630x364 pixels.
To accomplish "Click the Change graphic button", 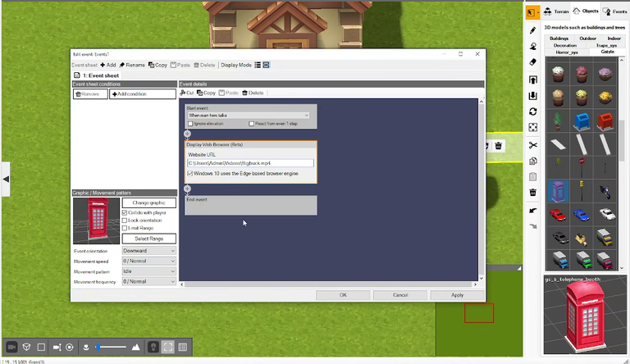I will 148,202.
